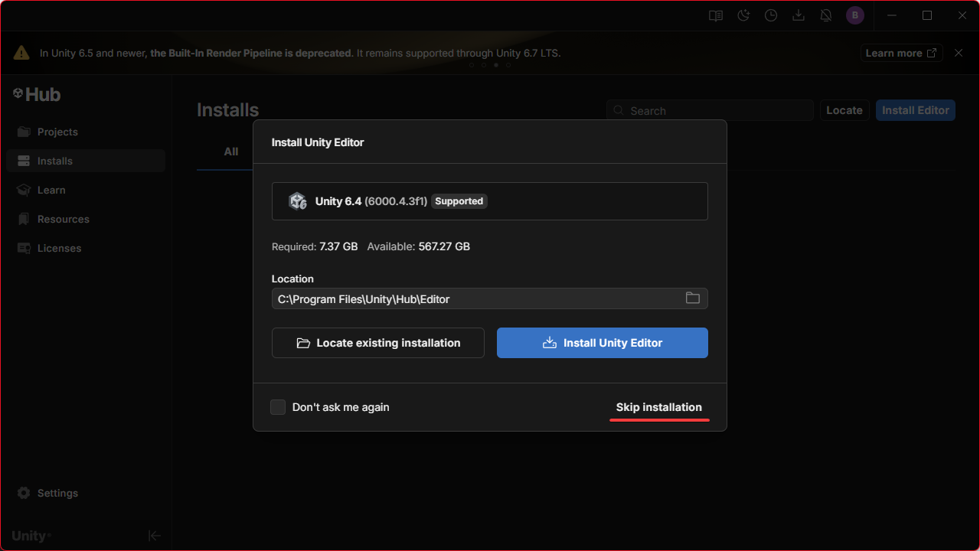
Task: Click the Installs page heading
Action: (x=228, y=110)
